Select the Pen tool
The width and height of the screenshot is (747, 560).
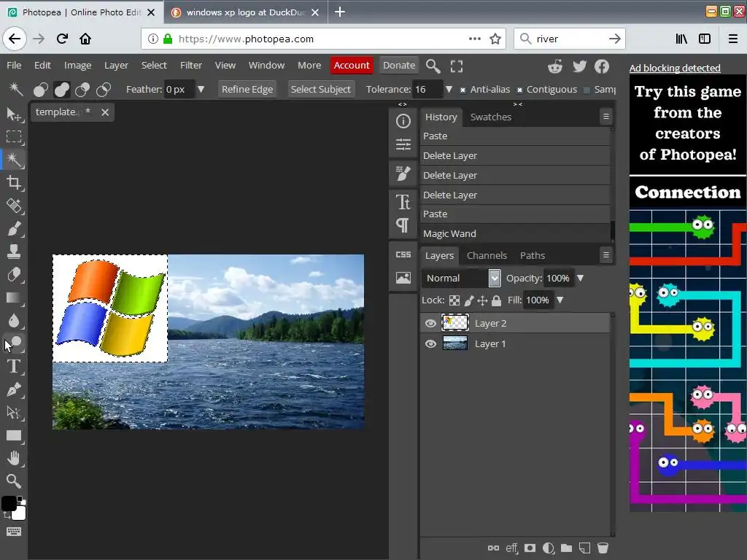click(x=13, y=389)
